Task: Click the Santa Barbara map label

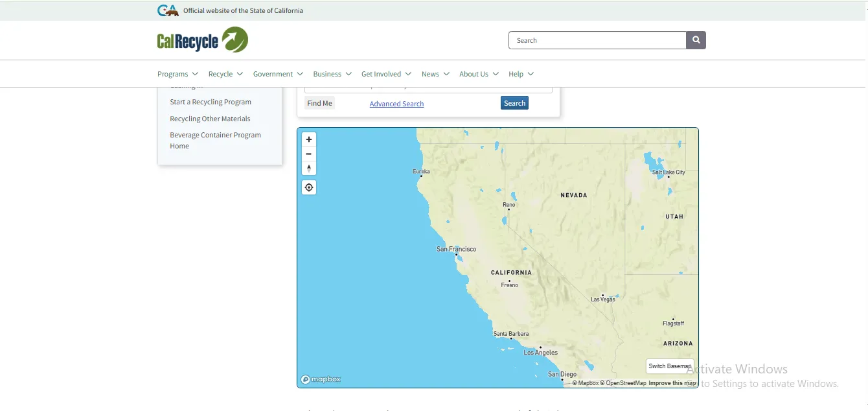Action: click(511, 334)
